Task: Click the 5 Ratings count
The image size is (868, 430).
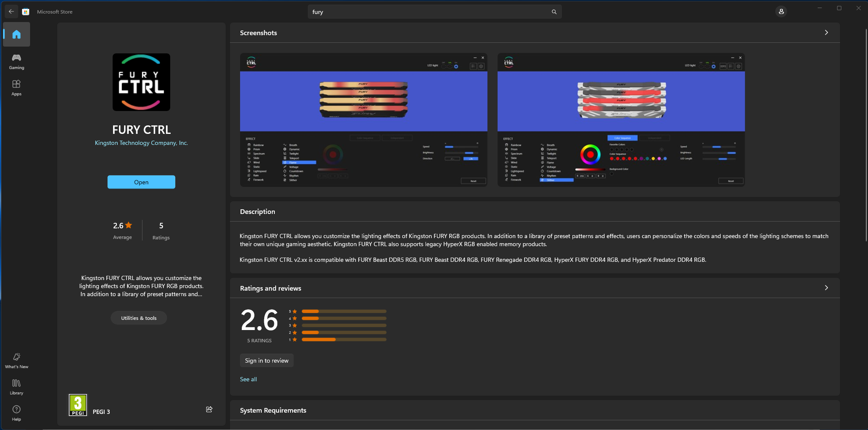Action: [x=161, y=231]
